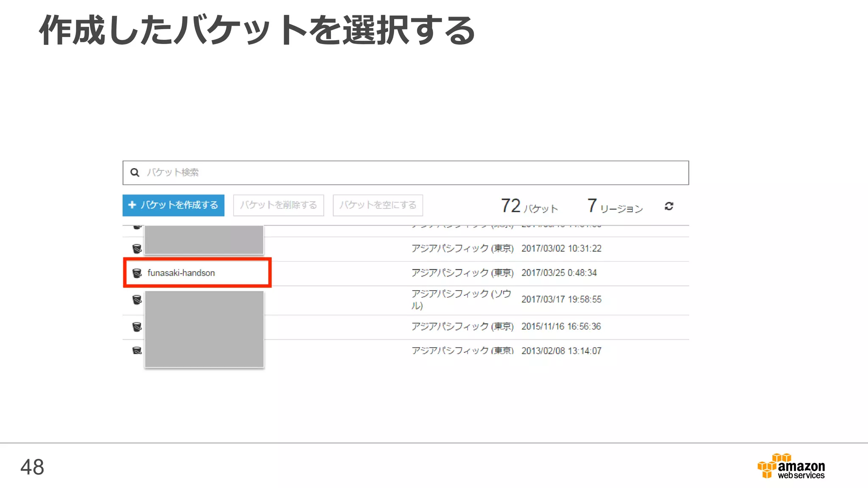
Task: Click the 72 バケット count
Action: click(529, 206)
